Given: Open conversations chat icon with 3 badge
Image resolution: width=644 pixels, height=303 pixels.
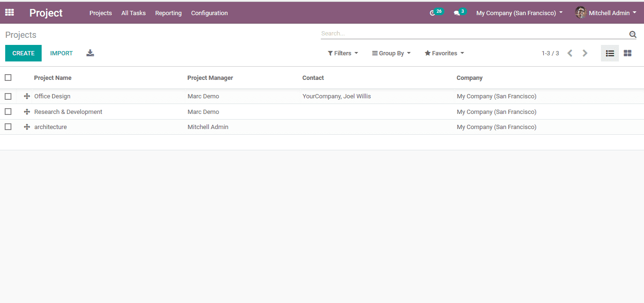Looking at the screenshot, I should coord(460,13).
